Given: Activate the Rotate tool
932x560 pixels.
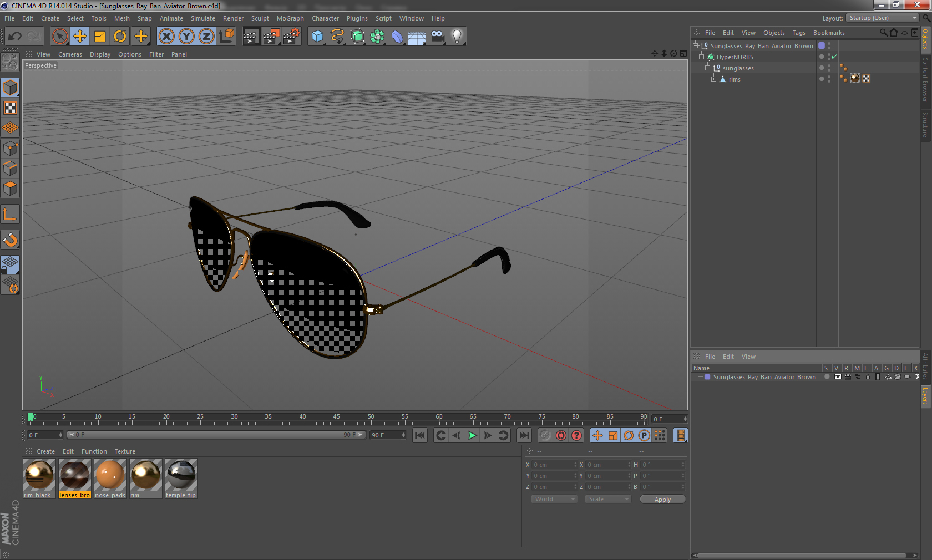Looking at the screenshot, I should coord(120,37).
